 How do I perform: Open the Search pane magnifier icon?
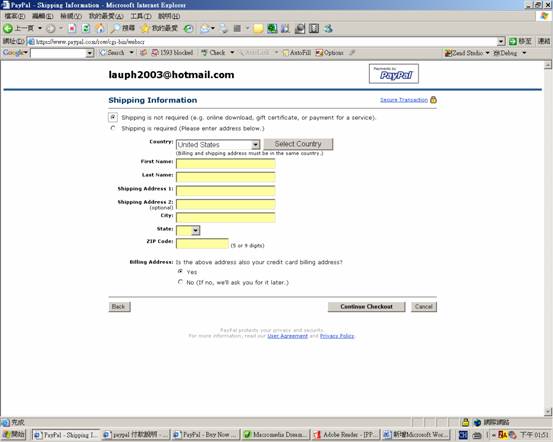pos(115,29)
